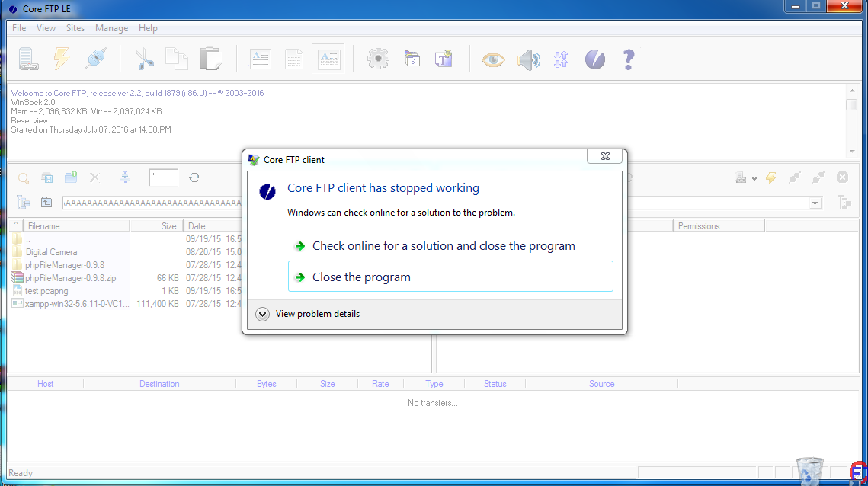Click the blue question mark Help icon
The image size is (868, 486).
pos(628,59)
